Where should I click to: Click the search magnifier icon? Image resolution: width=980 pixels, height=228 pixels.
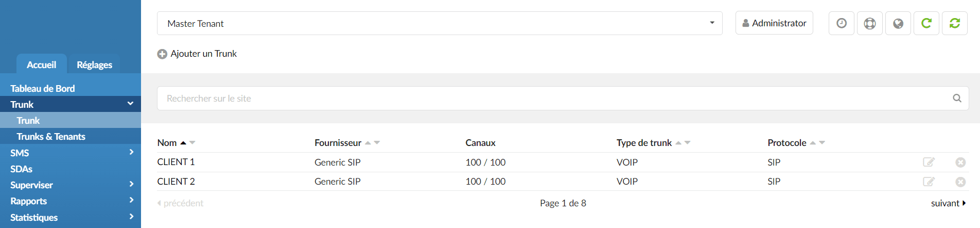click(957, 98)
